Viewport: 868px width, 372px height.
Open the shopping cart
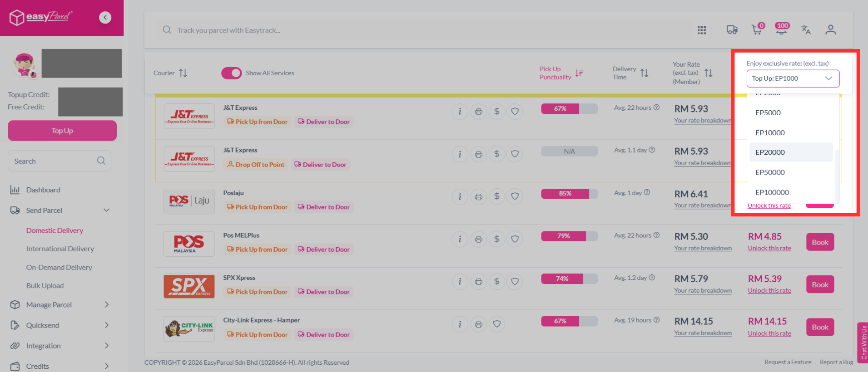tap(757, 29)
